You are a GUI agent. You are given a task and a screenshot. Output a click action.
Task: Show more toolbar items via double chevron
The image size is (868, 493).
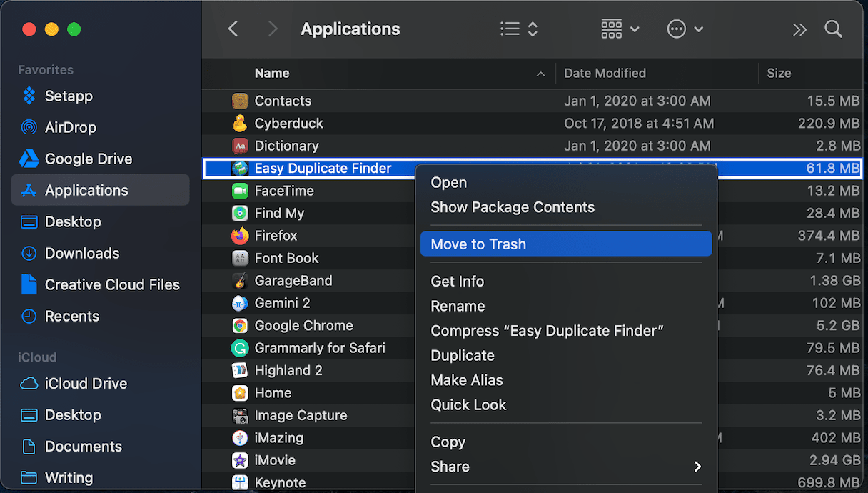coord(799,29)
